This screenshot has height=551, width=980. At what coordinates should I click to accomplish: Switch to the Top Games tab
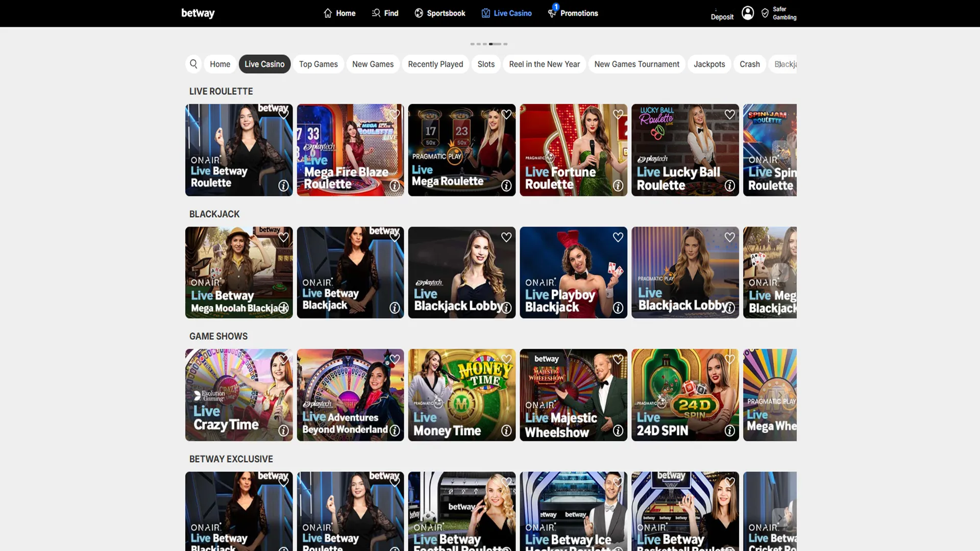318,64
